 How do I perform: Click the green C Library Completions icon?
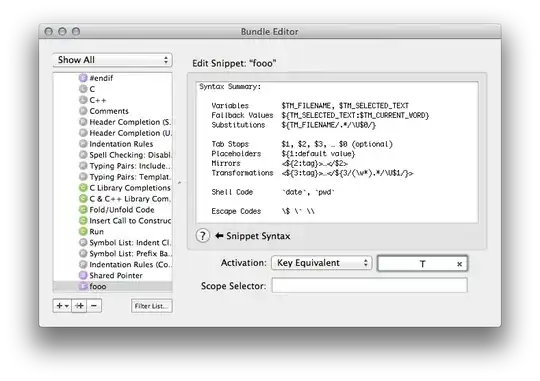point(83,188)
